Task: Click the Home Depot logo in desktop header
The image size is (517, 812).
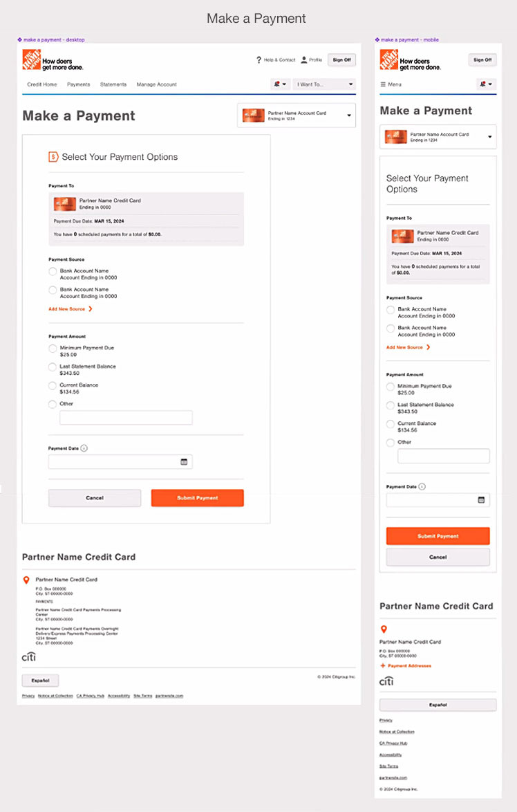Action: [x=31, y=59]
